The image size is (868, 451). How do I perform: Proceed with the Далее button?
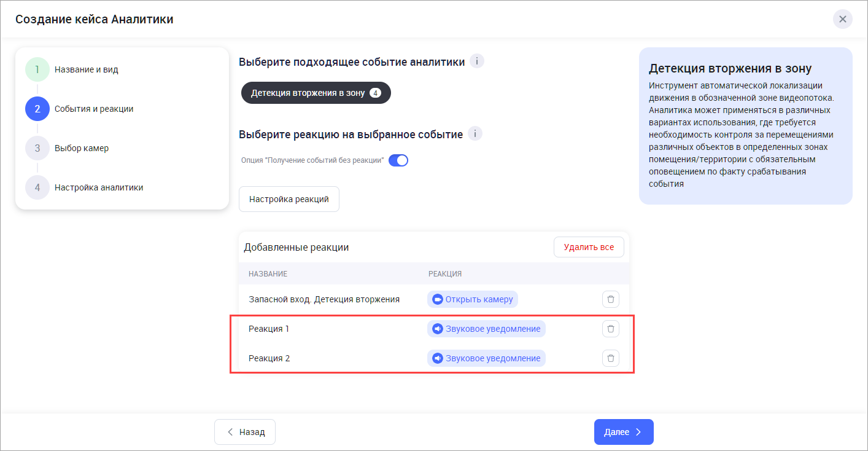pos(623,432)
